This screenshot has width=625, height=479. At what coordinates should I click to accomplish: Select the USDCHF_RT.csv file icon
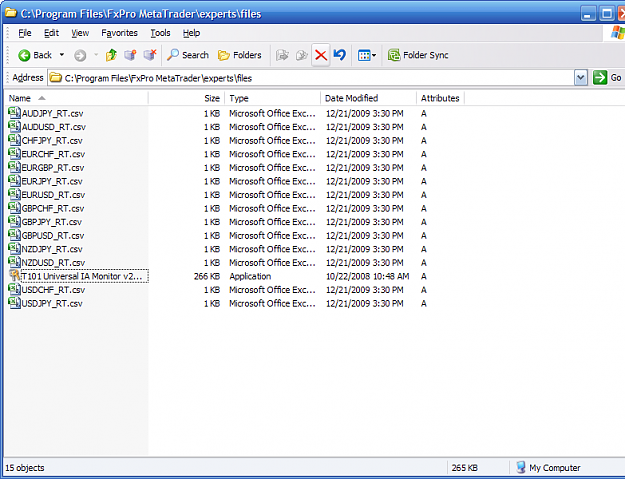pyautogui.click(x=14, y=289)
